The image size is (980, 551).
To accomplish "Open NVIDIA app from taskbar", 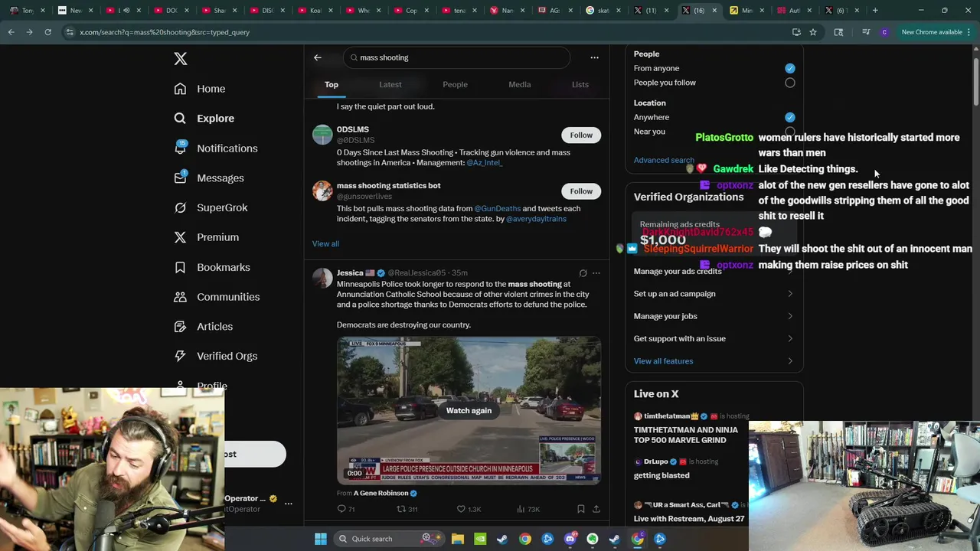I will 480,539.
